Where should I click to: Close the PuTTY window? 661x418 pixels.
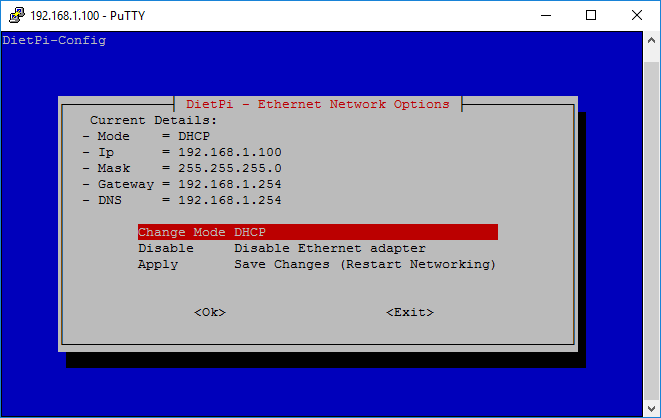point(637,16)
